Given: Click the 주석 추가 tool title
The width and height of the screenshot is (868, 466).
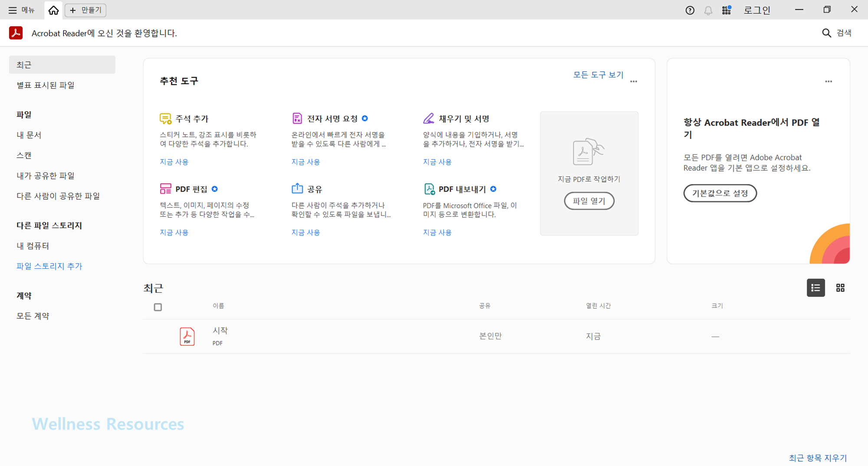Looking at the screenshot, I should 192,119.
